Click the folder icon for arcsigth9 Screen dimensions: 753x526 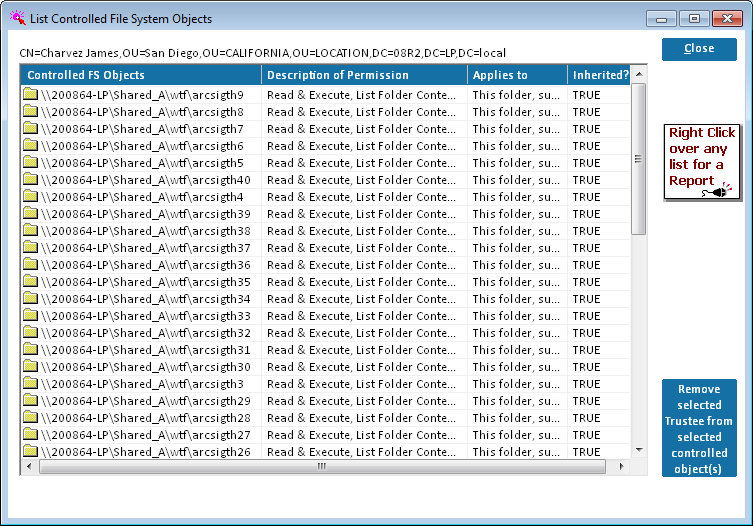click(x=30, y=95)
